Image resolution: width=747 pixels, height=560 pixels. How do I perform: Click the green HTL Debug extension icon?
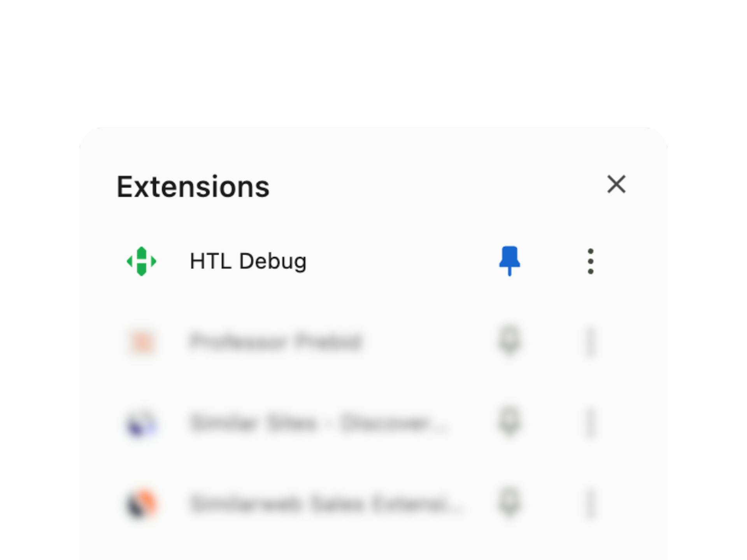(142, 261)
